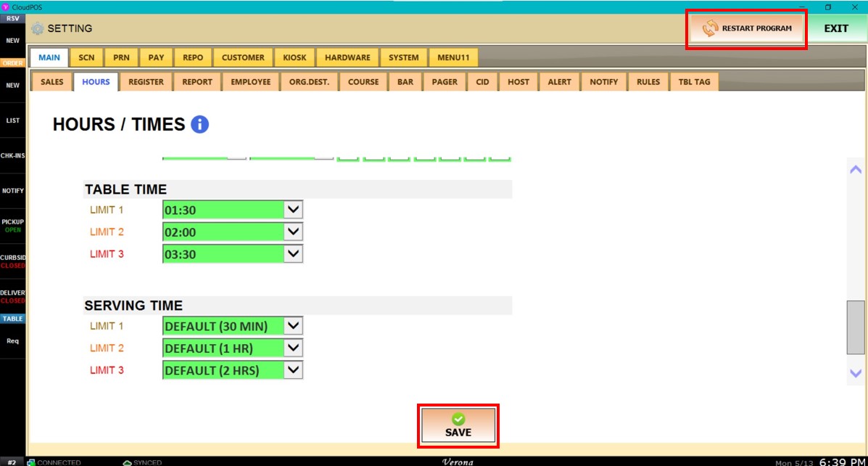This screenshot has width=868, height=466.
Task: Switch to the Hardware tab
Action: 347,58
